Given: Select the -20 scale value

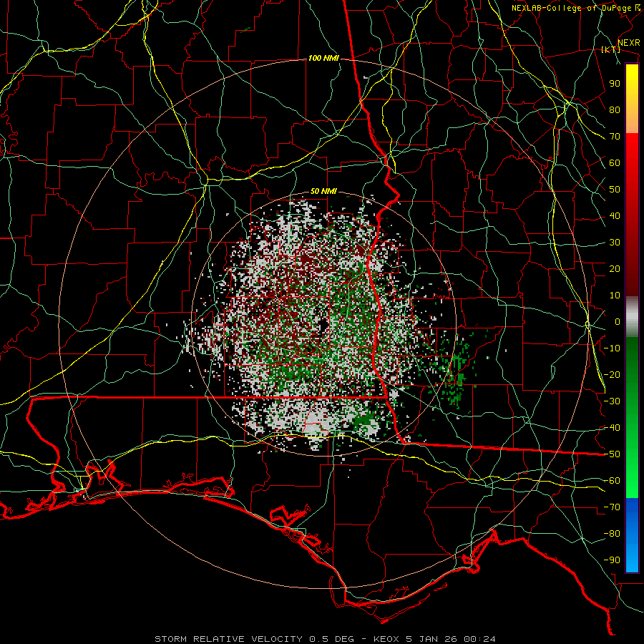Looking at the screenshot, I should (612, 375).
